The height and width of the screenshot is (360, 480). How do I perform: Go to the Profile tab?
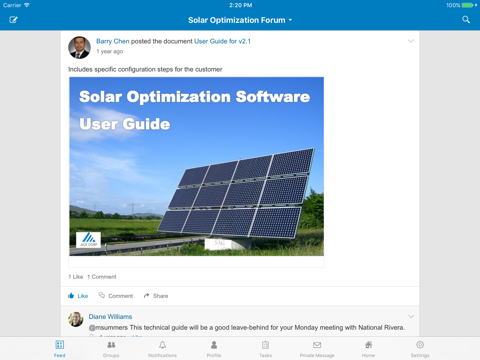click(x=214, y=349)
